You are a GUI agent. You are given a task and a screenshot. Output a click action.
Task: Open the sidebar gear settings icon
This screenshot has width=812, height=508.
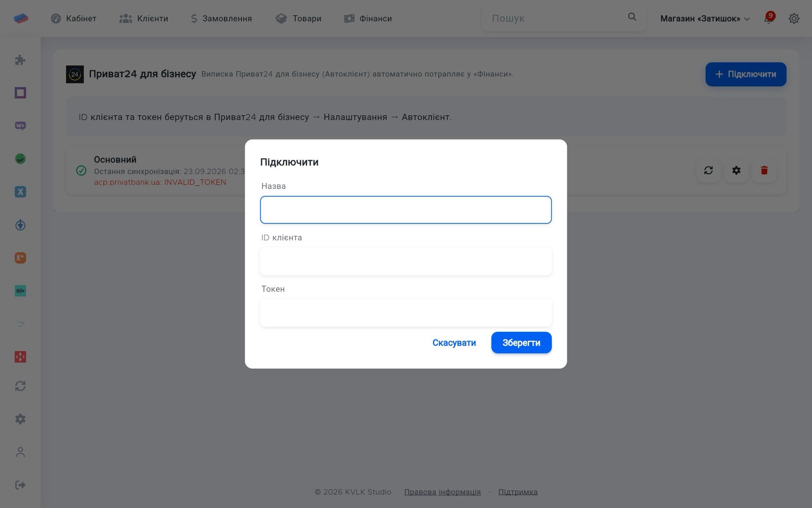pyautogui.click(x=20, y=419)
